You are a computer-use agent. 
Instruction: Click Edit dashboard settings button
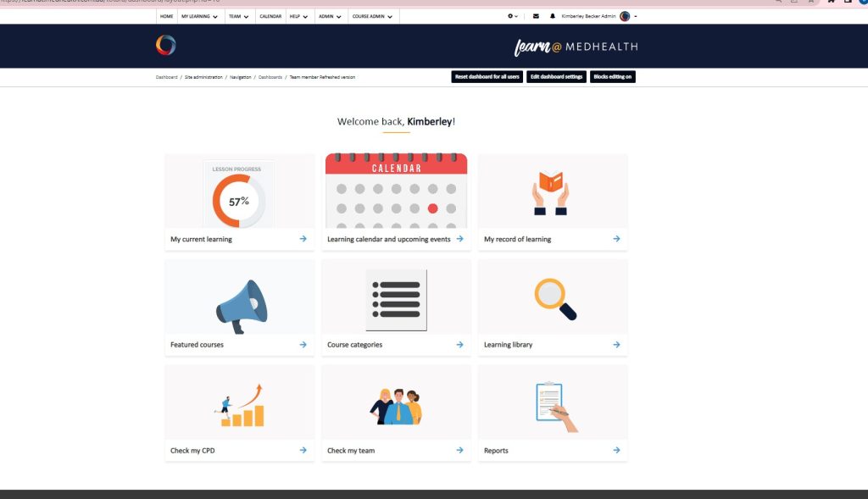[x=556, y=77]
